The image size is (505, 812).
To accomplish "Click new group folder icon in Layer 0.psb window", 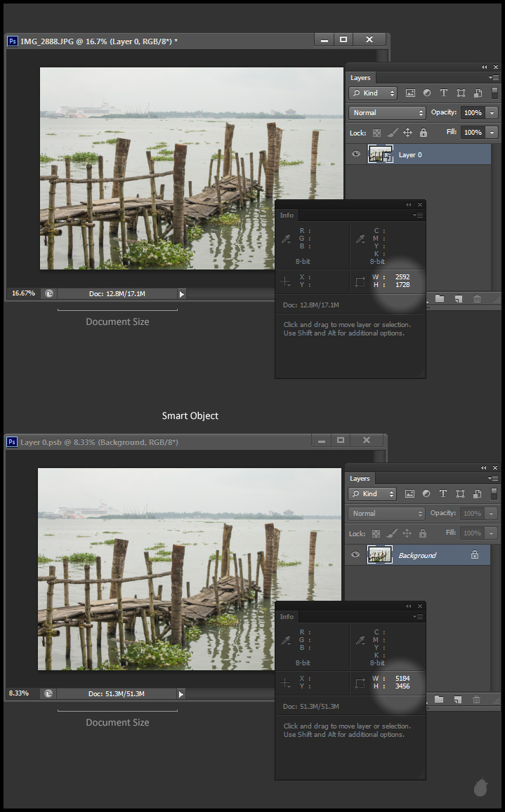I will point(440,700).
